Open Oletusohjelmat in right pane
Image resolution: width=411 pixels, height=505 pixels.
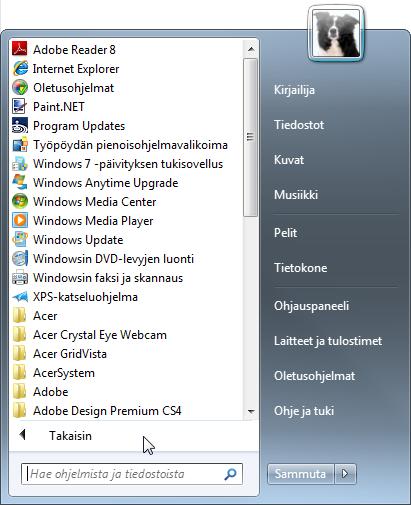click(x=315, y=376)
